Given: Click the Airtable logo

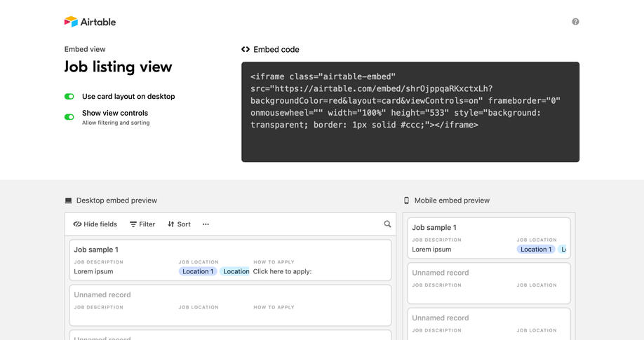Looking at the screenshot, I should (x=90, y=22).
